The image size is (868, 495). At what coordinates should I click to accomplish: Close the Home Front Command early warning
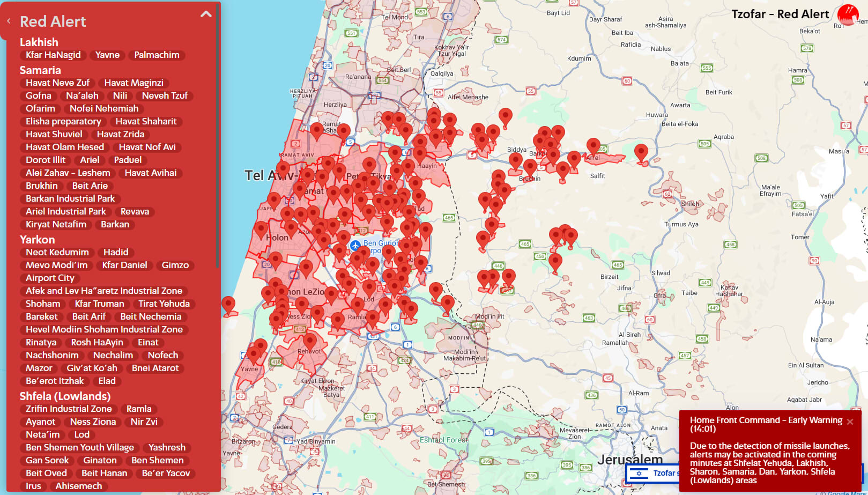pos(850,422)
